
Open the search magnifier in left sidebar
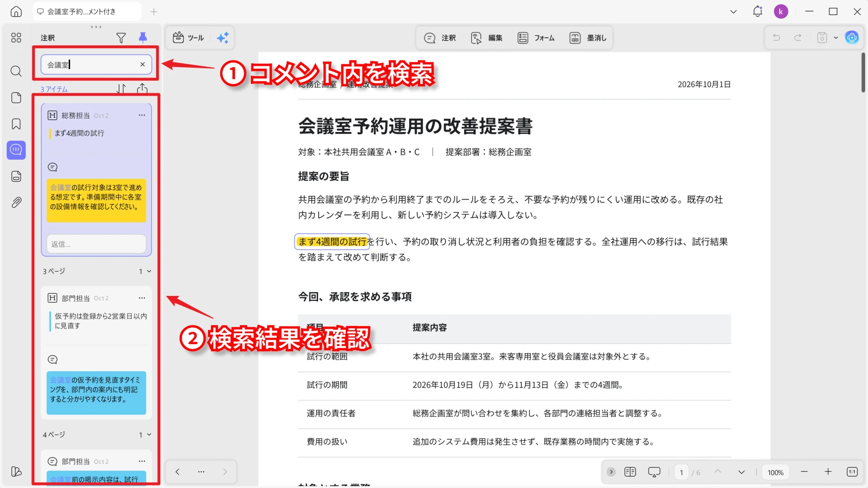(16, 71)
